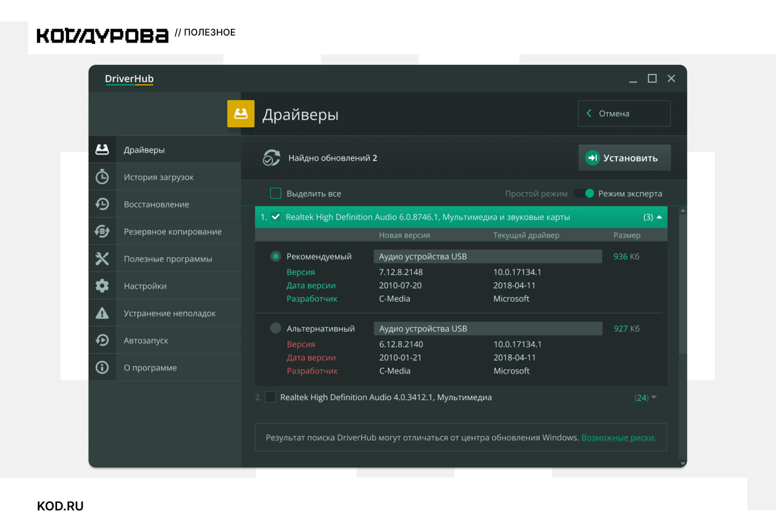This screenshot has width=776, height=532.
Task: Click the Режим эксперта label
Action: click(630, 193)
